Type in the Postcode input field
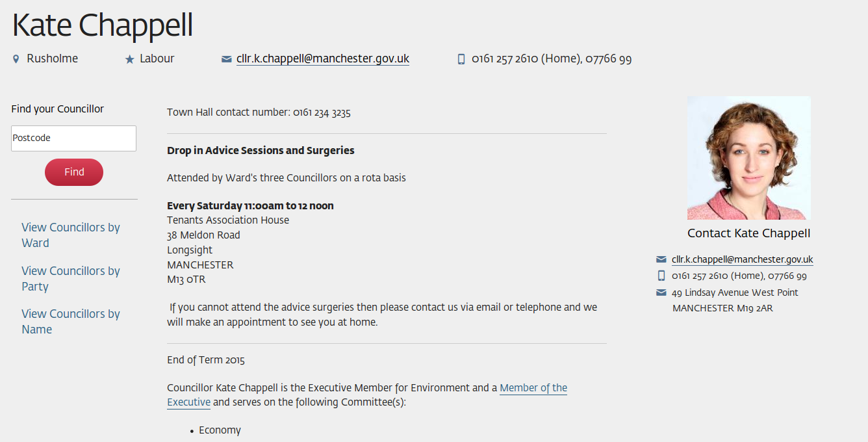The image size is (868, 442). pos(73,138)
